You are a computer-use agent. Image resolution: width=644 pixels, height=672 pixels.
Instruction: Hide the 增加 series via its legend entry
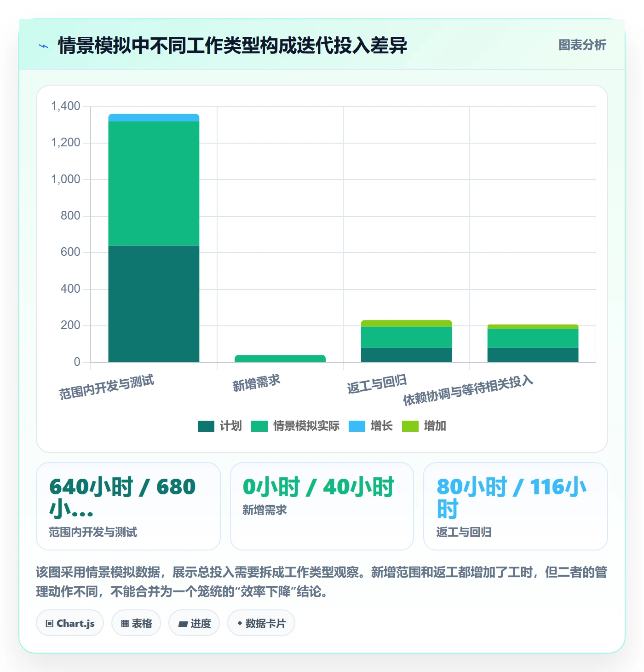click(424, 426)
